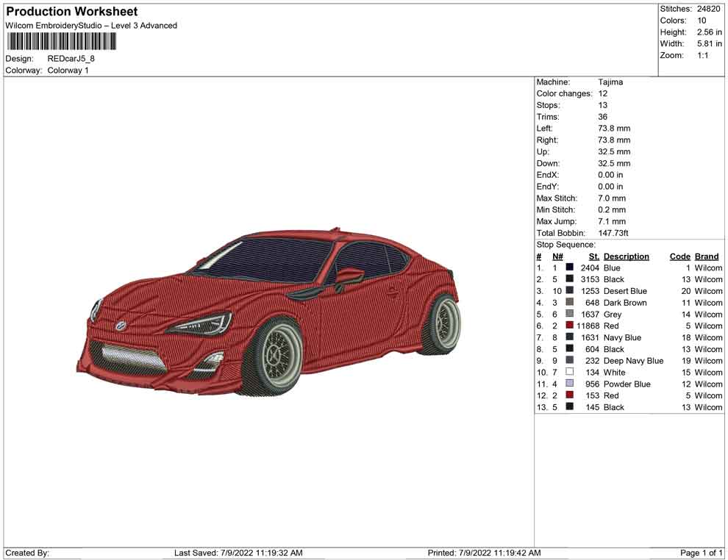Click the Navy Blue thread swatch

(x=570, y=337)
